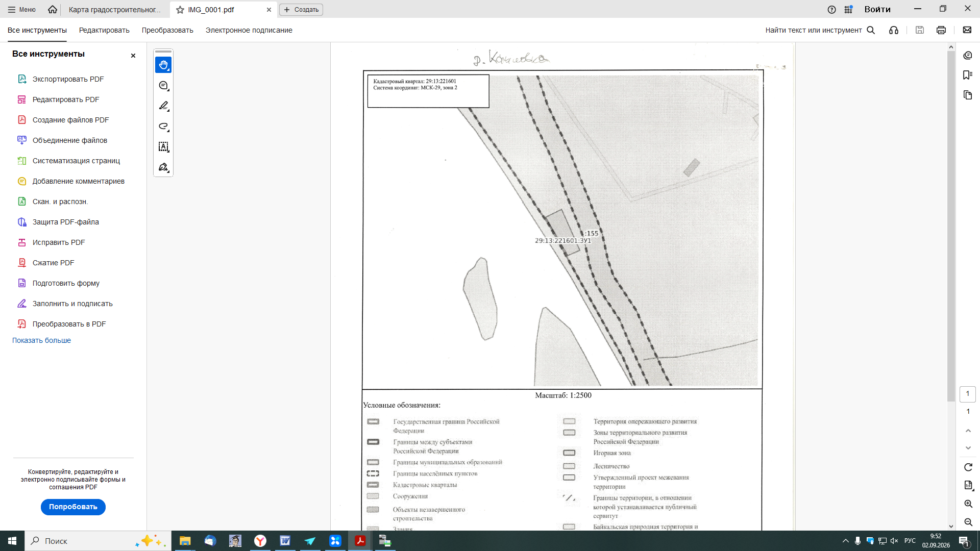Open the Преобразовать menu tab

pyautogui.click(x=167, y=30)
